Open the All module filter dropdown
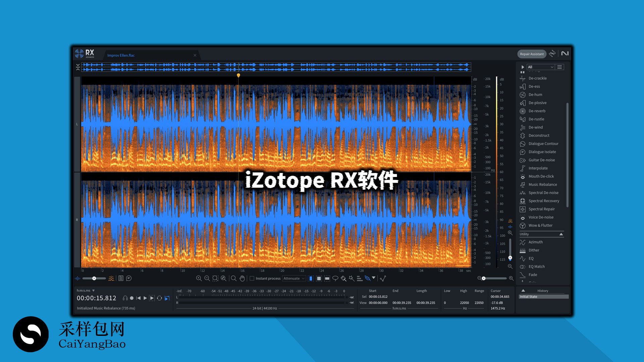 click(x=541, y=67)
